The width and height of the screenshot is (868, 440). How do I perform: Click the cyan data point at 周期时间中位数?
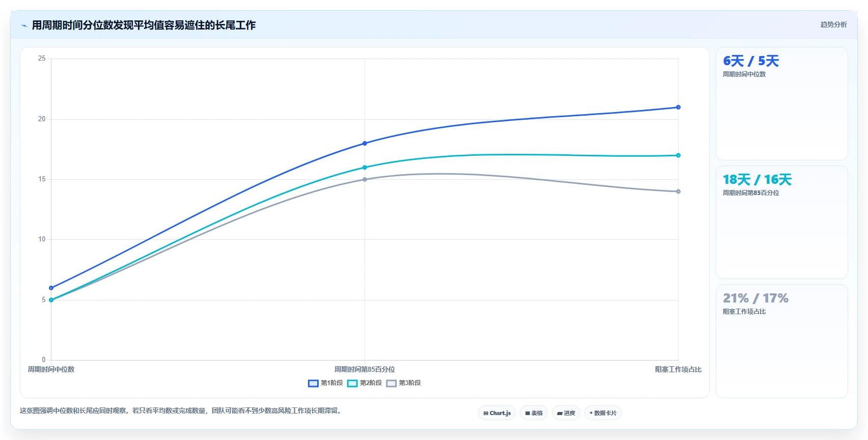click(51, 300)
